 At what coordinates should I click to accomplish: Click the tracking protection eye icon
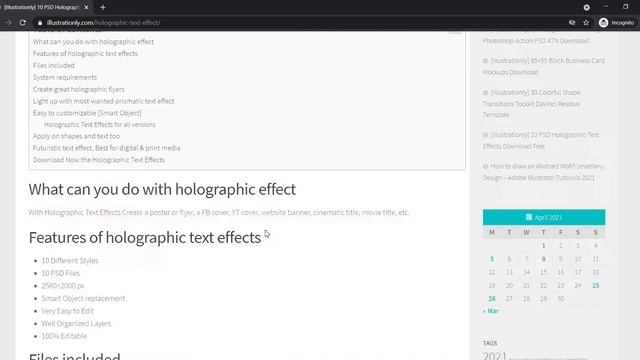572,23
